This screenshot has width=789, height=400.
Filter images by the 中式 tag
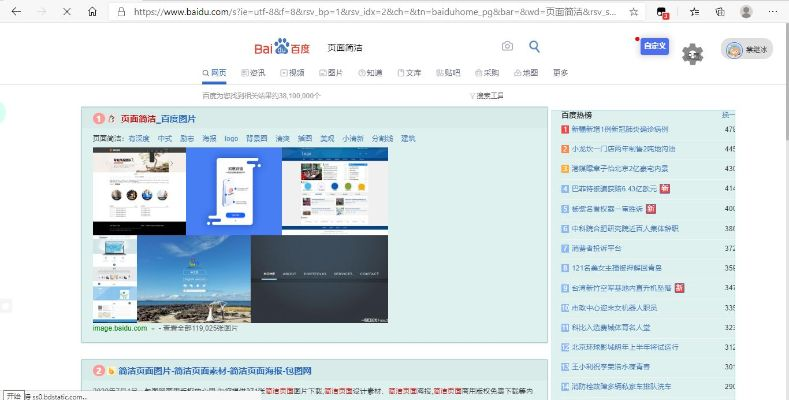pyautogui.click(x=165, y=138)
